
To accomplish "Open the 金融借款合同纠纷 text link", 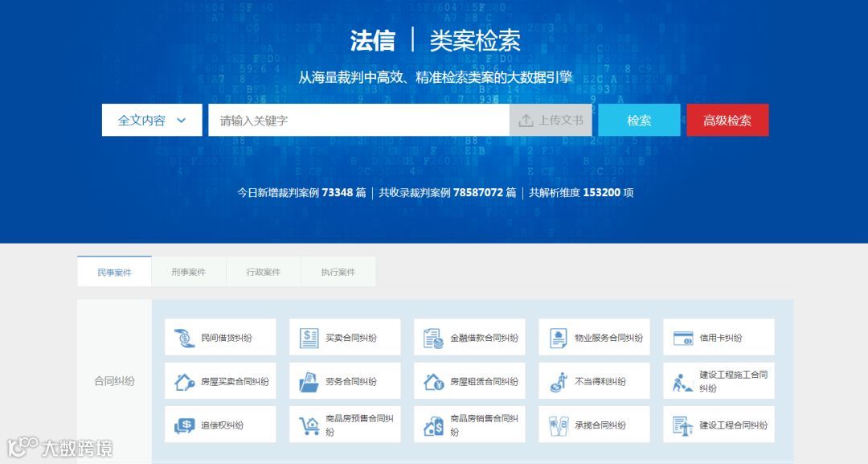I will tap(485, 338).
